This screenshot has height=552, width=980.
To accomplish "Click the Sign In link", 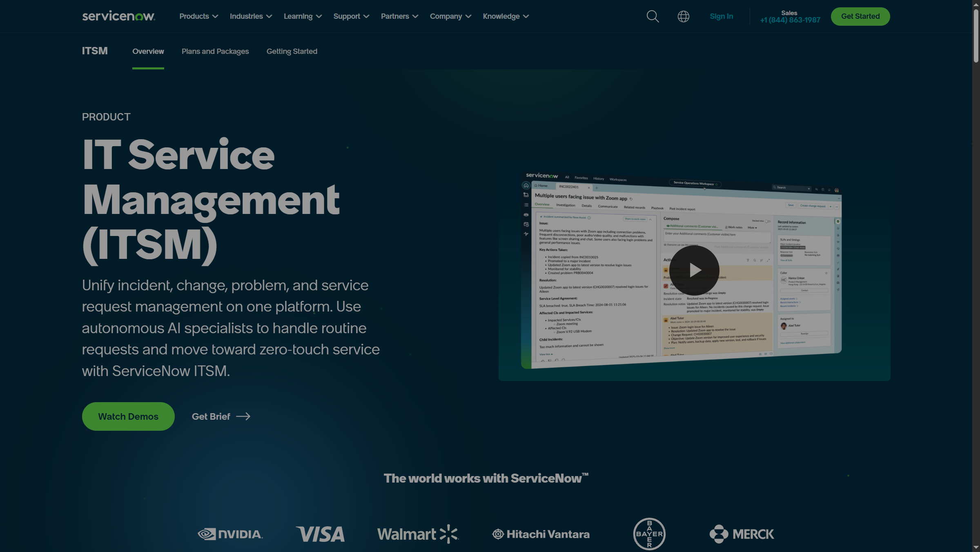I will tap(721, 16).
